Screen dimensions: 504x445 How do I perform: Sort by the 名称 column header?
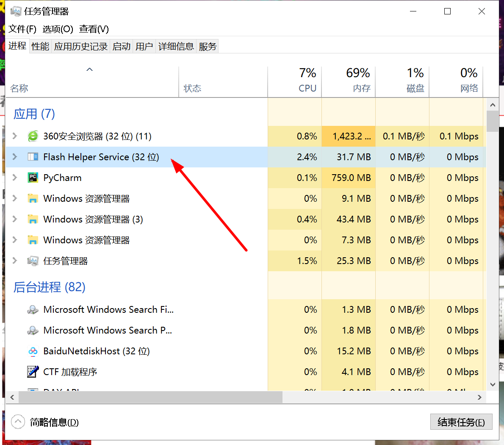[92, 82]
